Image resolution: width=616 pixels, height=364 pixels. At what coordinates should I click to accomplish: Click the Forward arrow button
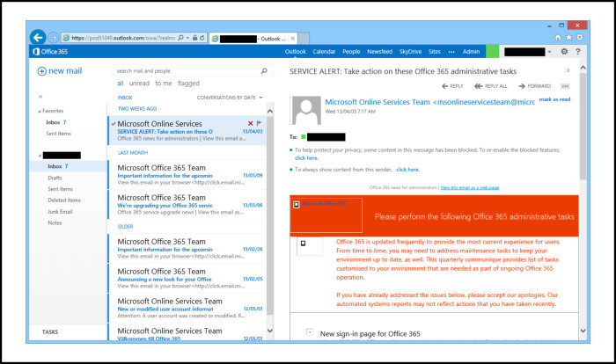point(535,86)
